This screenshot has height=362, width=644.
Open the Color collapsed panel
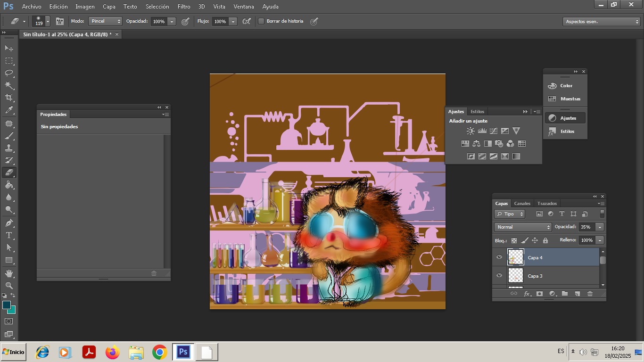(566, 86)
